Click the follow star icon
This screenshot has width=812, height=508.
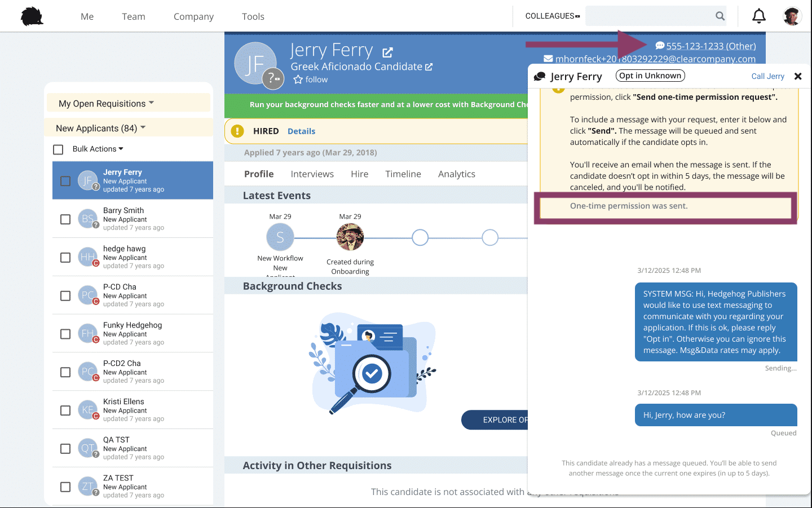[x=298, y=79]
